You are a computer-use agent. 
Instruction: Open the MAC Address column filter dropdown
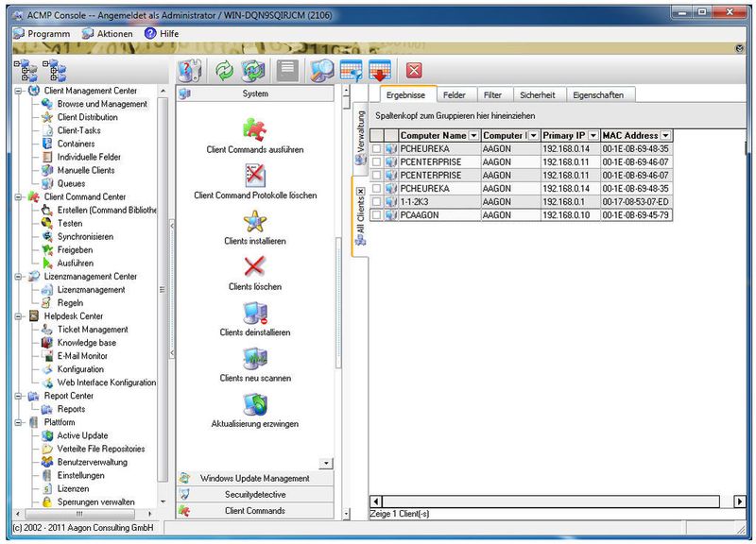(x=665, y=135)
